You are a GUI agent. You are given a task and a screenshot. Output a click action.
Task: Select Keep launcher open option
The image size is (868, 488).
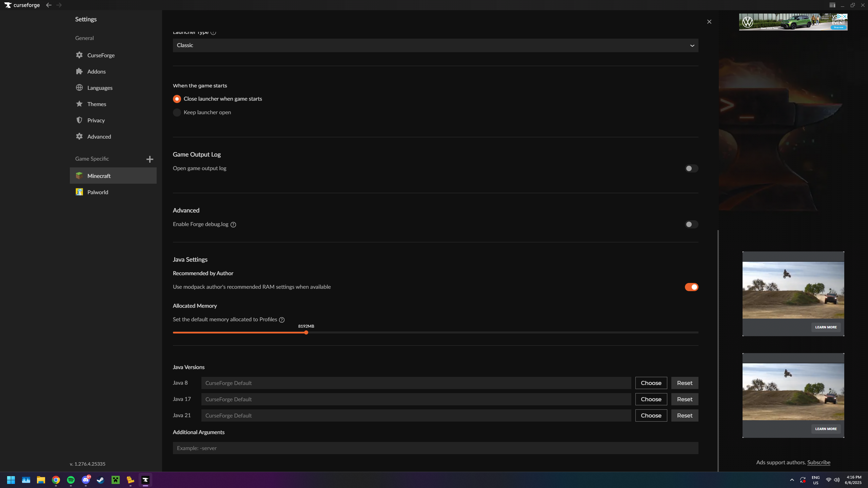click(177, 113)
